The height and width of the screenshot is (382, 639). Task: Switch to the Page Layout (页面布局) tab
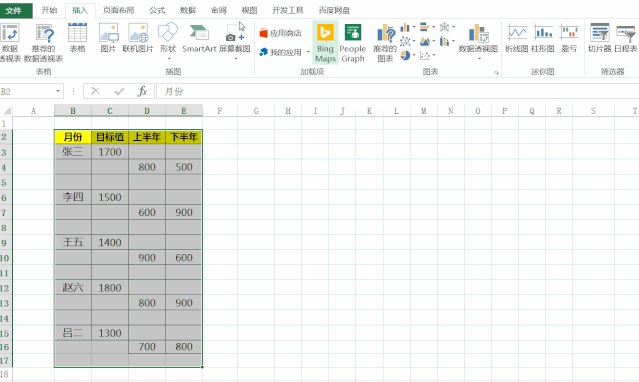pyautogui.click(x=118, y=10)
